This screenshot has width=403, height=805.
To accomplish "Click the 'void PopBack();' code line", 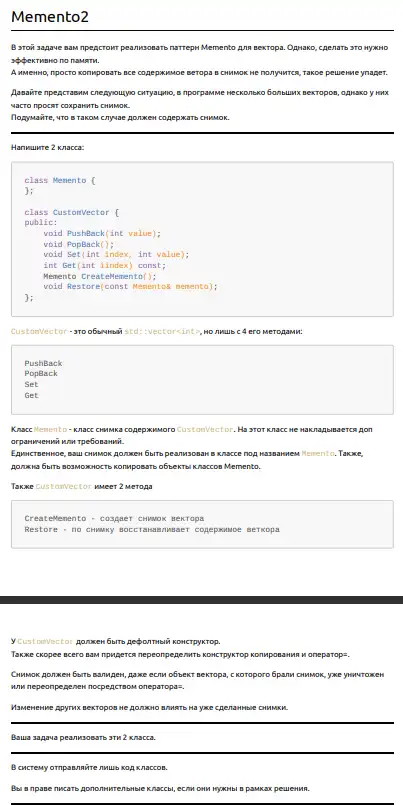I will click(x=79, y=244).
